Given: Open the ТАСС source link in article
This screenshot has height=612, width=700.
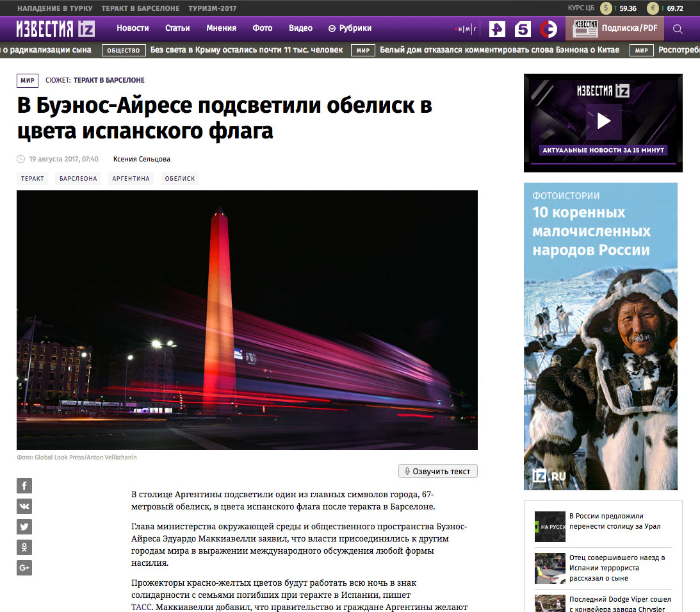Looking at the screenshot, I should [x=142, y=607].
